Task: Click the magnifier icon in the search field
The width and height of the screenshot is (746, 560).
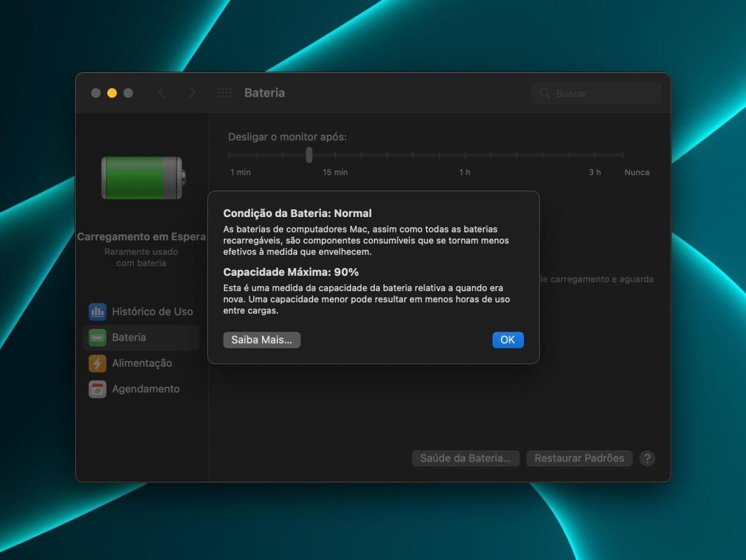Action: [545, 92]
